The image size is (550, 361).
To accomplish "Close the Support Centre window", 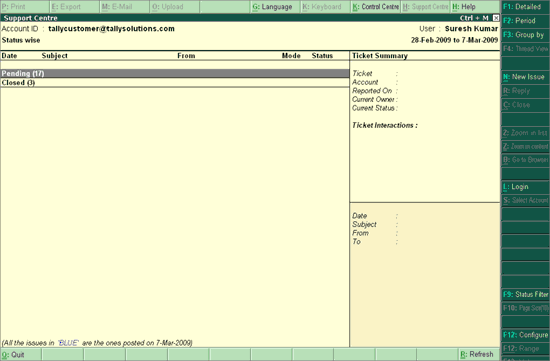I will (x=496, y=18).
